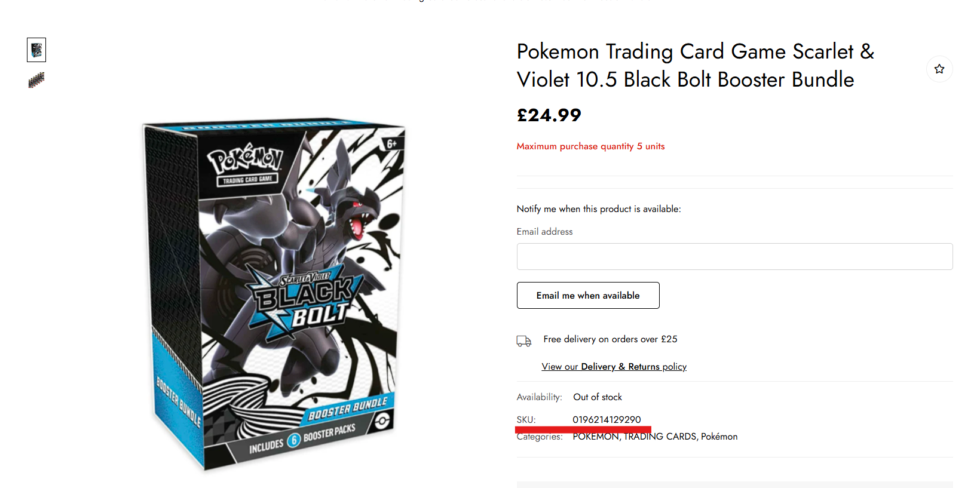Click the Email address field label
Viewport: 980px width, 488px height.
pos(544,232)
